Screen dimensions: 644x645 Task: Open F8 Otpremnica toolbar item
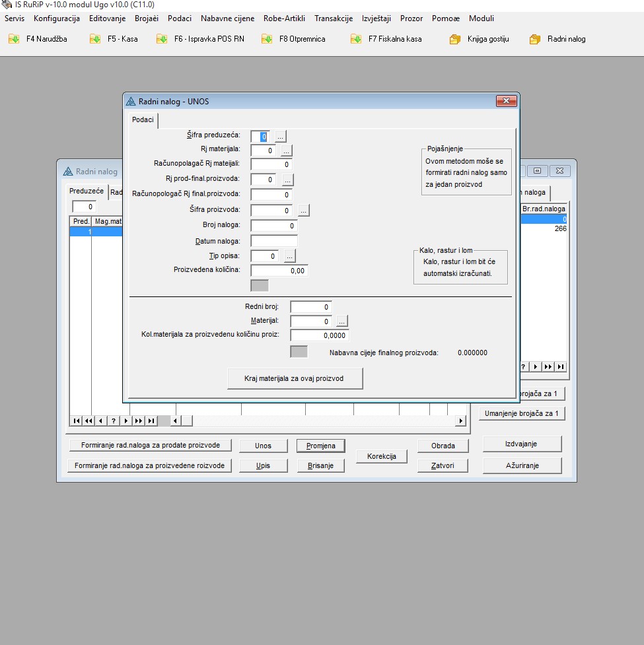click(x=293, y=39)
